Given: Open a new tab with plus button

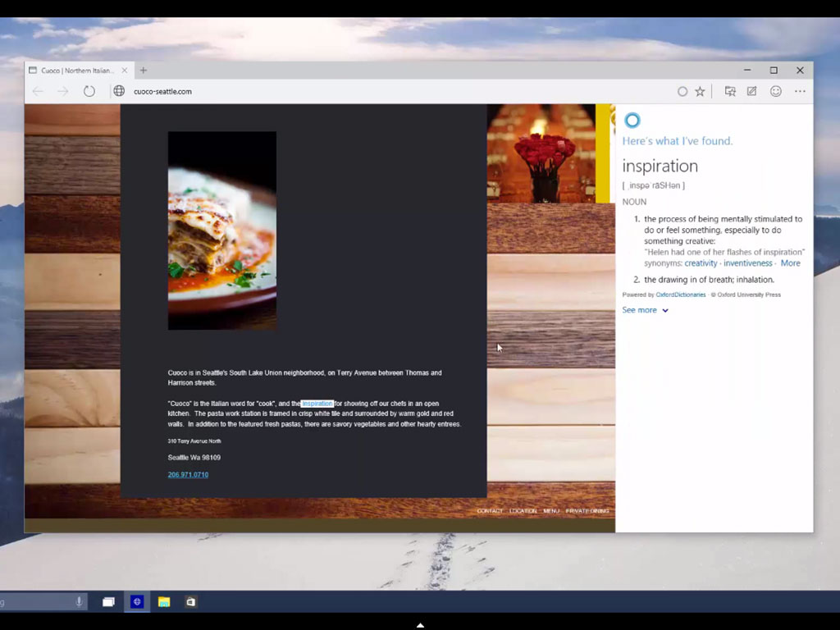Looking at the screenshot, I should [144, 71].
